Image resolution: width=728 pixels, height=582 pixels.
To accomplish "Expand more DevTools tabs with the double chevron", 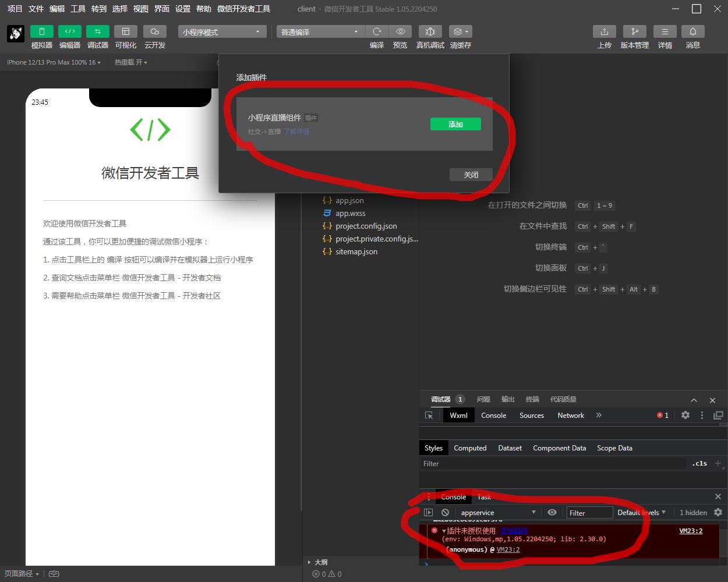I will (x=599, y=415).
